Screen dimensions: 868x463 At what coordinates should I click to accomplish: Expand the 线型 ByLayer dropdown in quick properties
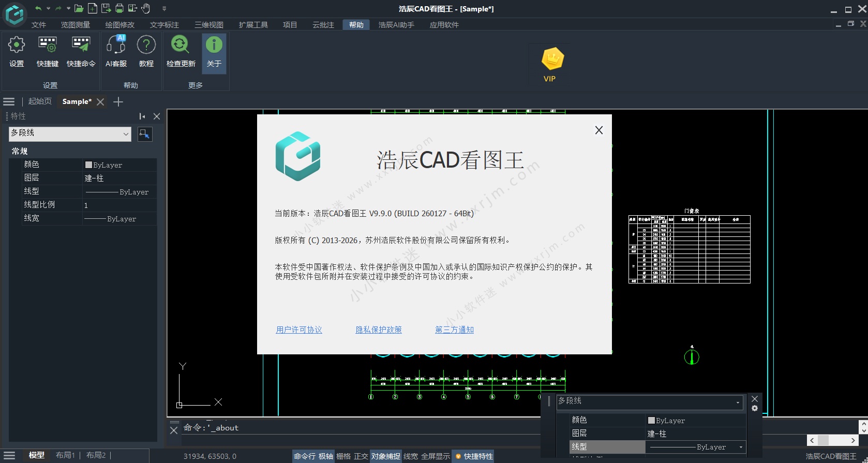(x=741, y=447)
